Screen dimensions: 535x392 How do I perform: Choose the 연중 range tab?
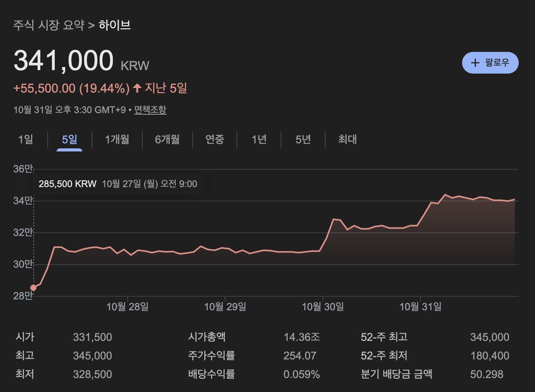pos(215,139)
